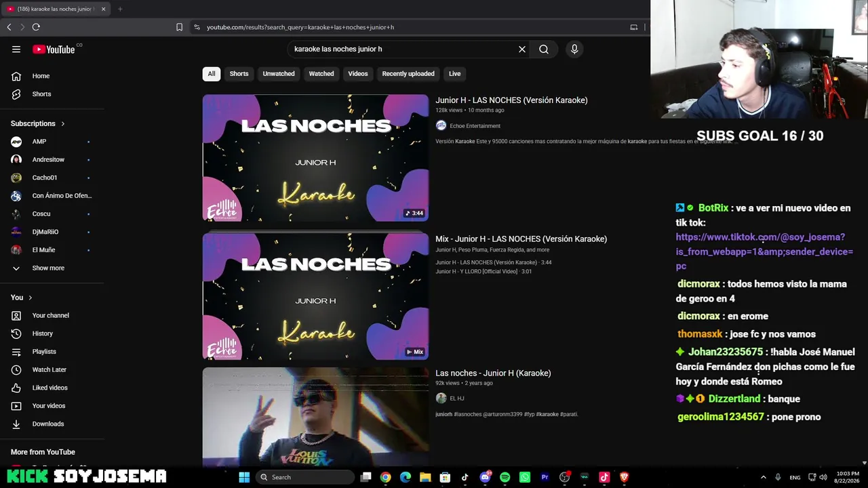
Task: Focus the browser address bar URL
Action: pyautogui.click(x=300, y=27)
